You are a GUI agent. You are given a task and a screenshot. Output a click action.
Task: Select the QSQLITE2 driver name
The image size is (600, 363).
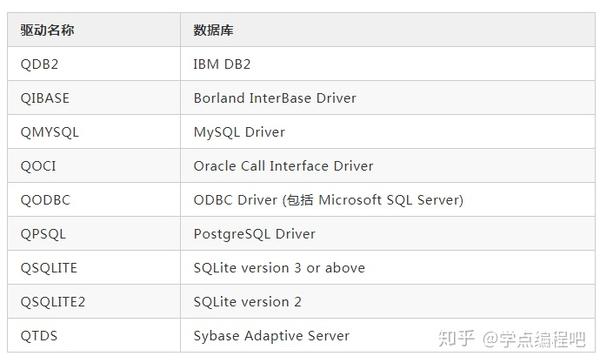pyautogui.click(x=53, y=302)
